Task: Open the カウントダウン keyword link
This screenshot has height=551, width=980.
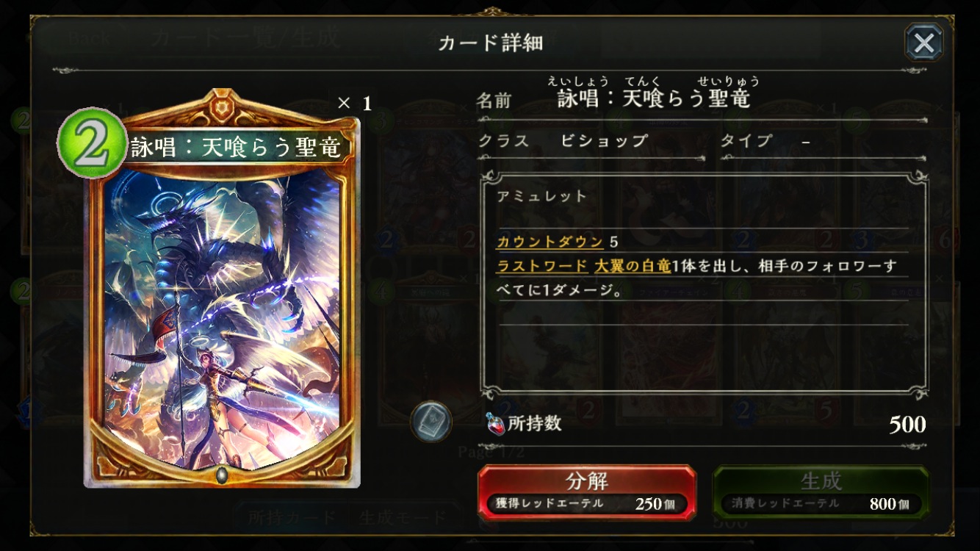Action: [x=550, y=242]
